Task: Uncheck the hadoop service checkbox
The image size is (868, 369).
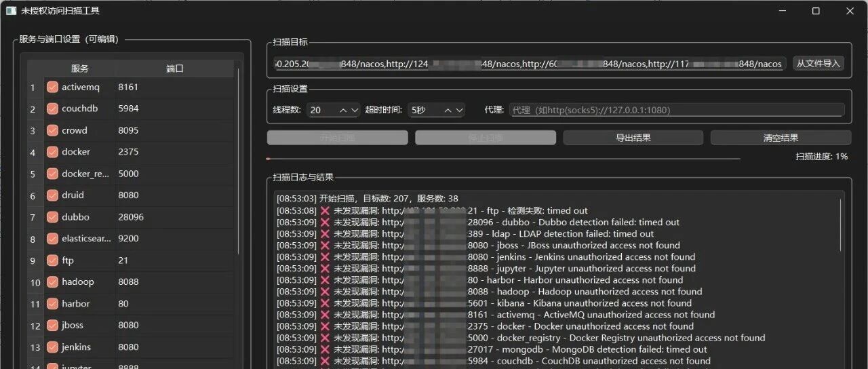Action: pos(52,282)
